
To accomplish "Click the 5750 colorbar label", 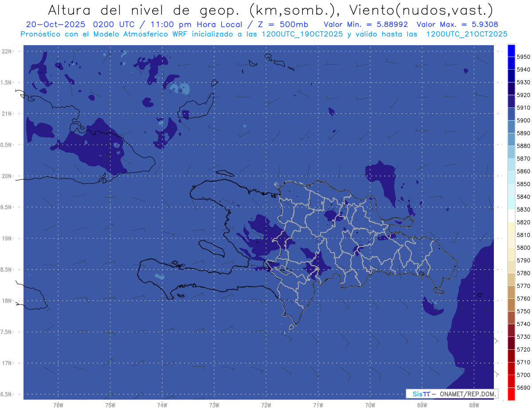I will click(524, 311).
